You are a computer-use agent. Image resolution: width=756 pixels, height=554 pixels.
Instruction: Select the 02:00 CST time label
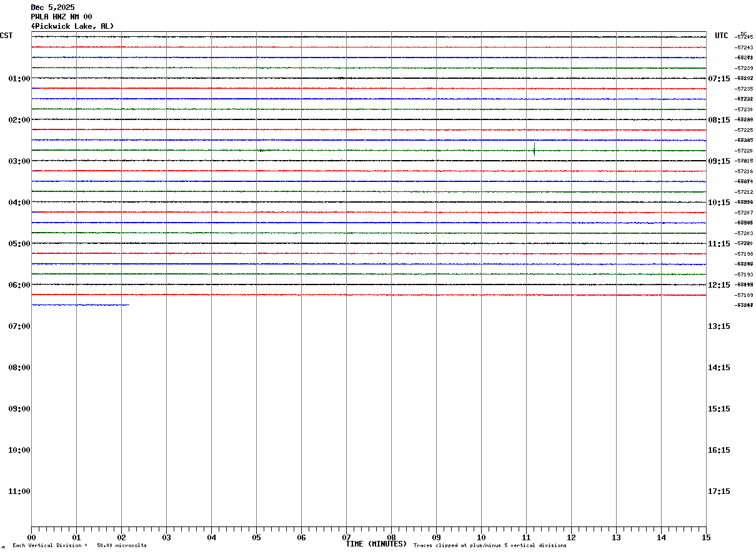pos(19,120)
